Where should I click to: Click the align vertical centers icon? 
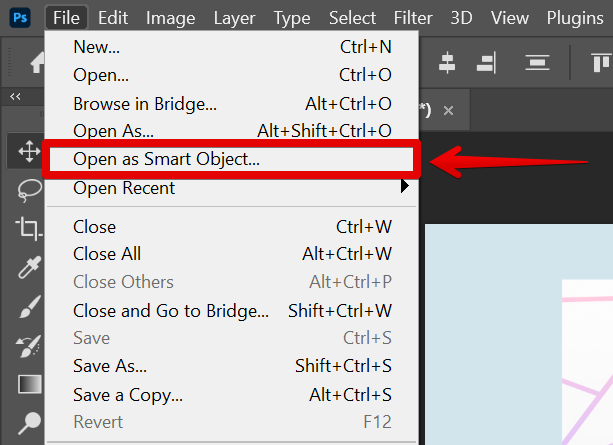[538, 63]
